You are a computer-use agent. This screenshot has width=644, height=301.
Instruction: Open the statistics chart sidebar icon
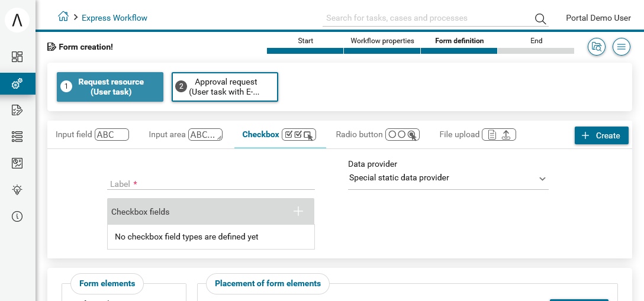(x=17, y=163)
